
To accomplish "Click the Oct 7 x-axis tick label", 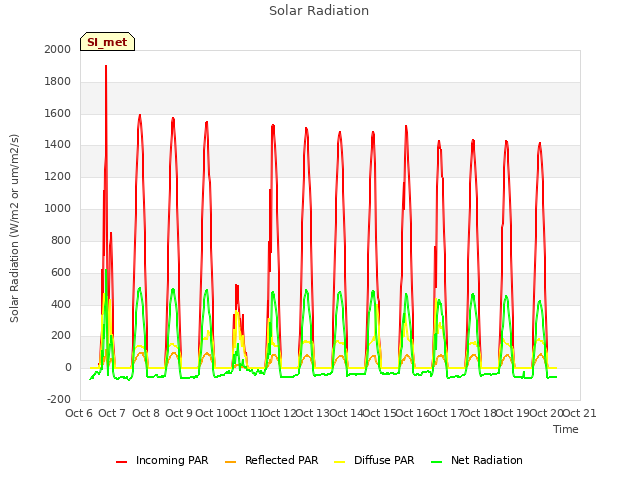I will point(112,413).
